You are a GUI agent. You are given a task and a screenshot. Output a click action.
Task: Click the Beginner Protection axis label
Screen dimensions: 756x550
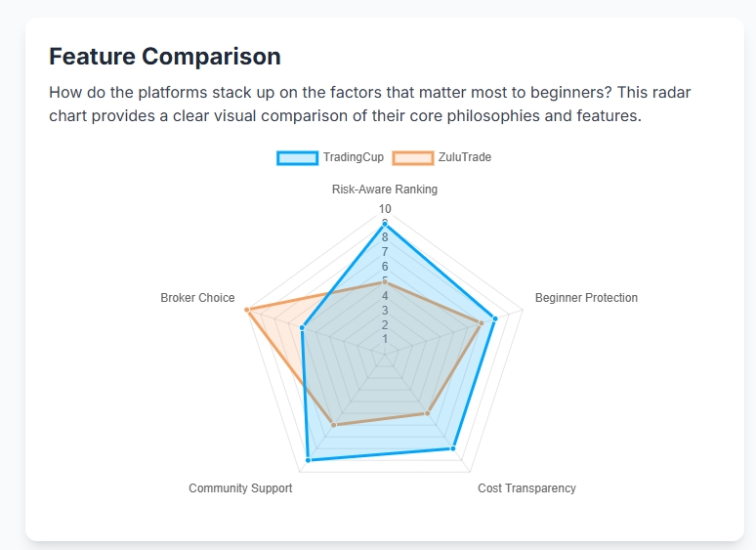(586, 298)
